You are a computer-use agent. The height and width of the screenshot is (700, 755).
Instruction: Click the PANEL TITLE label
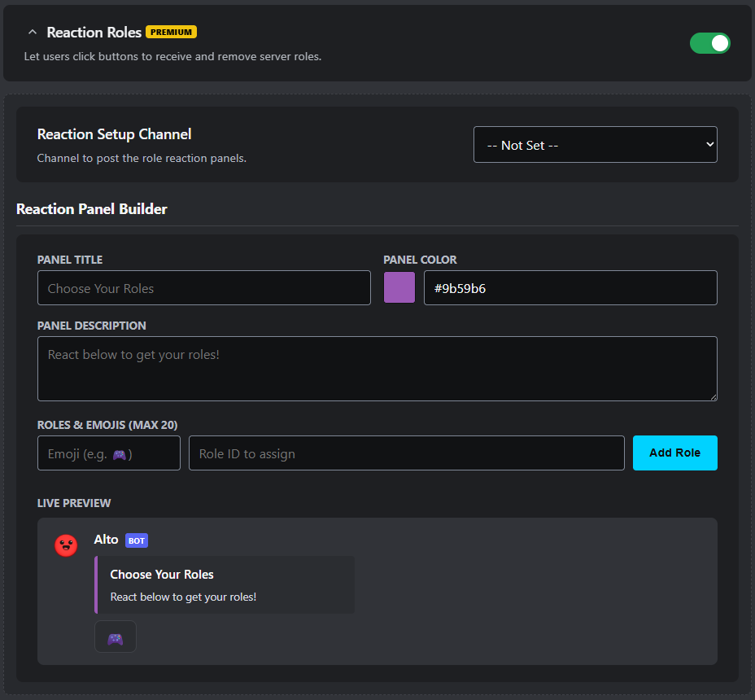click(x=70, y=260)
